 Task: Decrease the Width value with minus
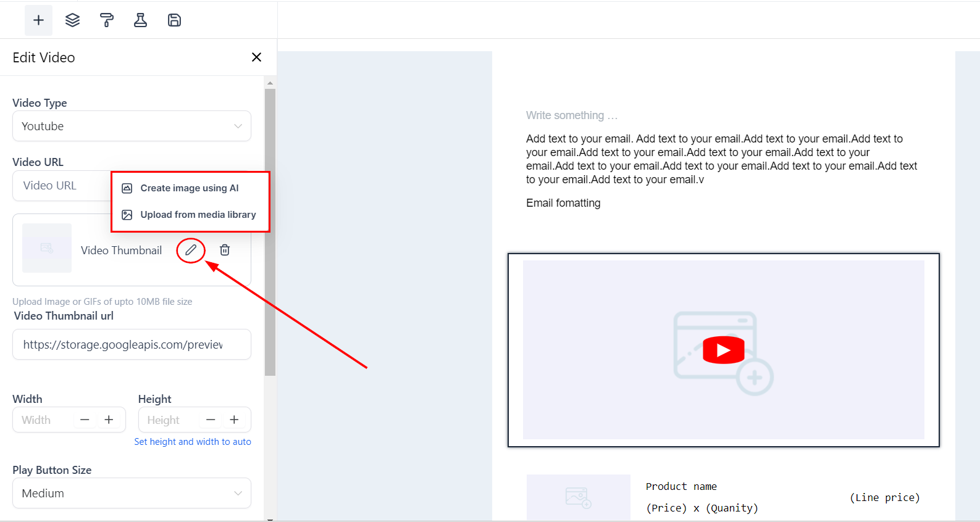[85, 420]
